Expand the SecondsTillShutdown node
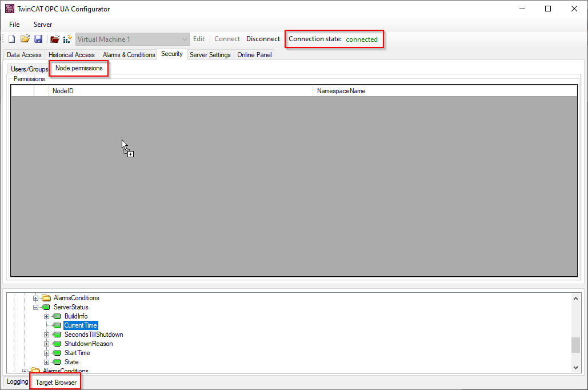Viewport: 588px width, 390px height. coord(46,335)
